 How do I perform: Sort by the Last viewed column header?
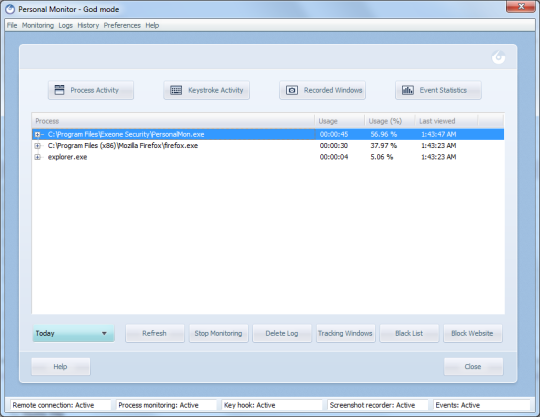[446, 121]
